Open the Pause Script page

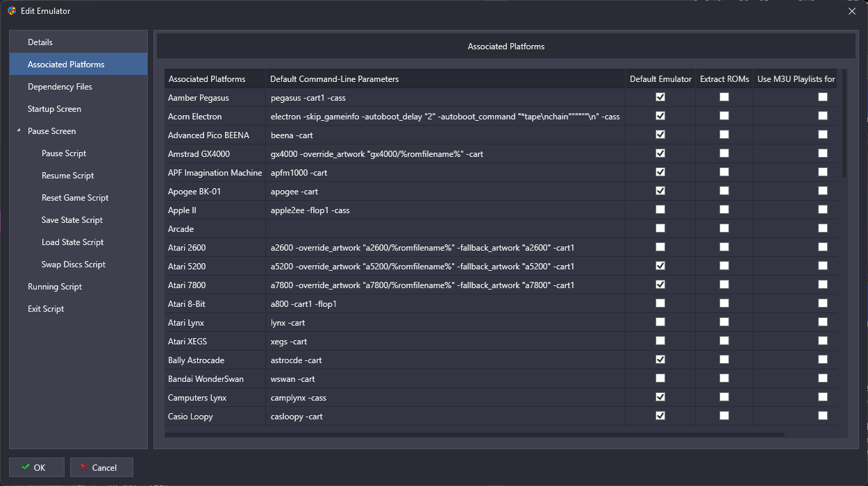pyautogui.click(x=64, y=153)
